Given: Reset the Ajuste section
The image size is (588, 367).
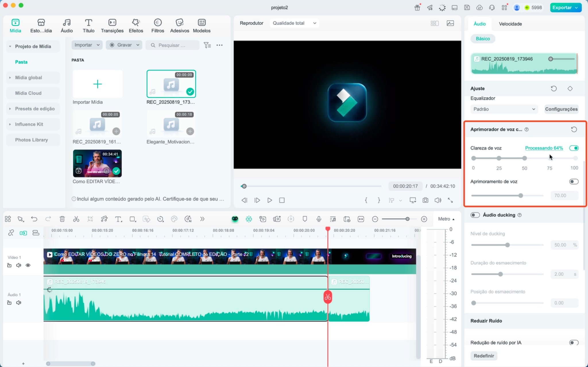Looking at the screenshot, I should click(554, 88).
